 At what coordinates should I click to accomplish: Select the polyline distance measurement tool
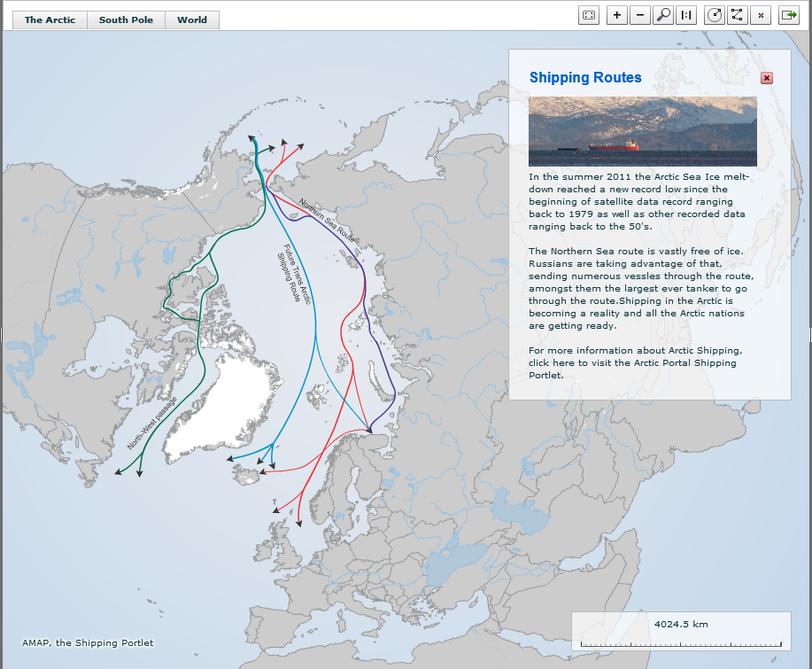coord(737,15)
